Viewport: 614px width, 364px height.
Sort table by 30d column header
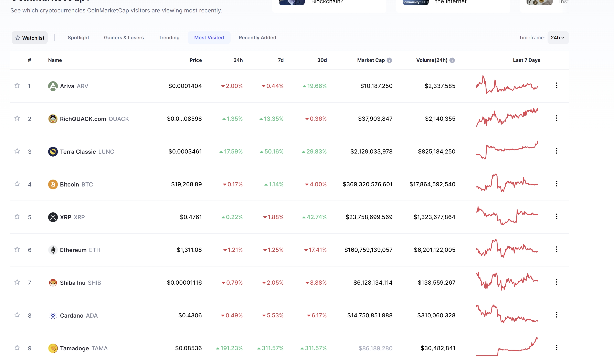[x=322, y=60]
